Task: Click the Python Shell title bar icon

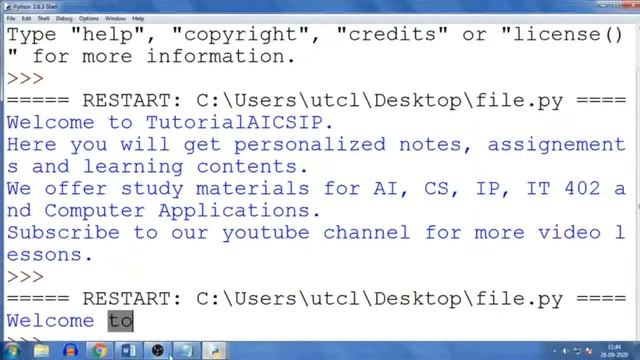Action: (7, 7)
